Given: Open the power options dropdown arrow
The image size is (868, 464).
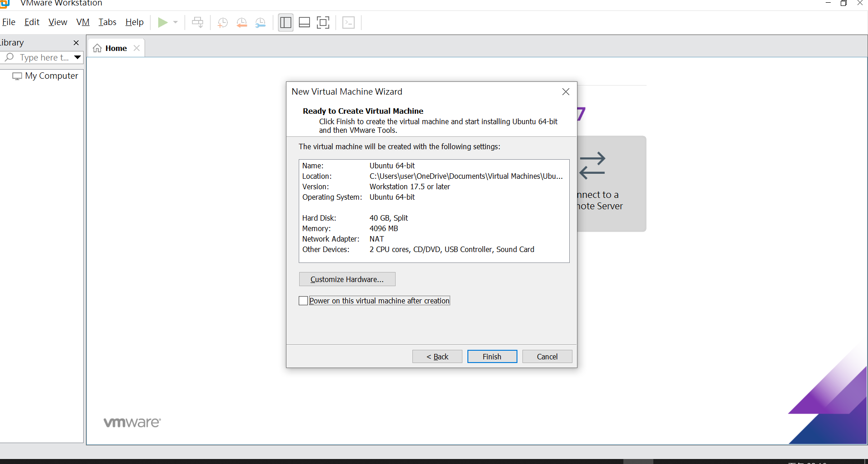Looking at the screenshot, I should [176, 22].
